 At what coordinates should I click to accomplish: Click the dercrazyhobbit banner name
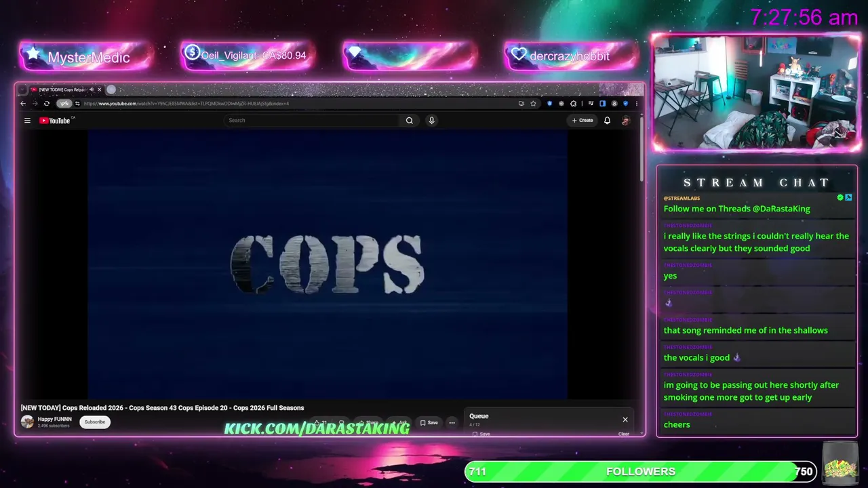coord(570,56)
